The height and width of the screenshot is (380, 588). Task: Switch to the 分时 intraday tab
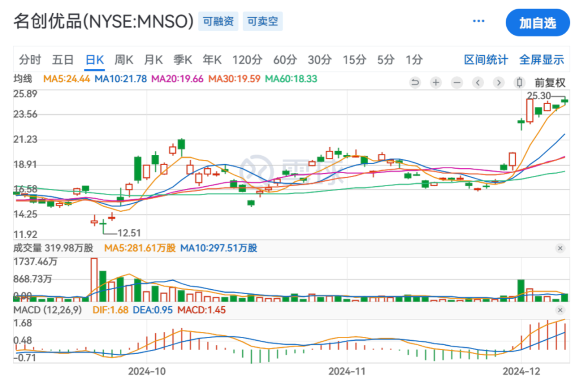[x=30, y=60]
